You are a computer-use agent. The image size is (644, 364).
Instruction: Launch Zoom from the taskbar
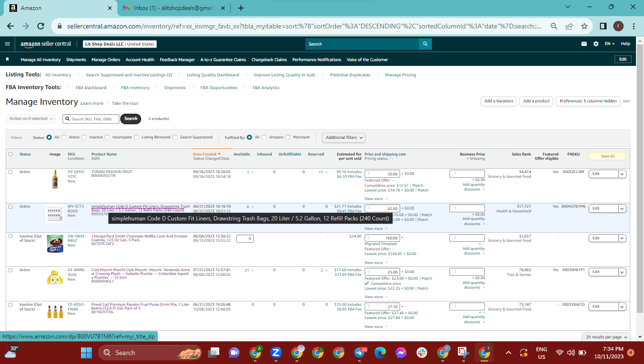pyautogui.click(x=276, y=353)
